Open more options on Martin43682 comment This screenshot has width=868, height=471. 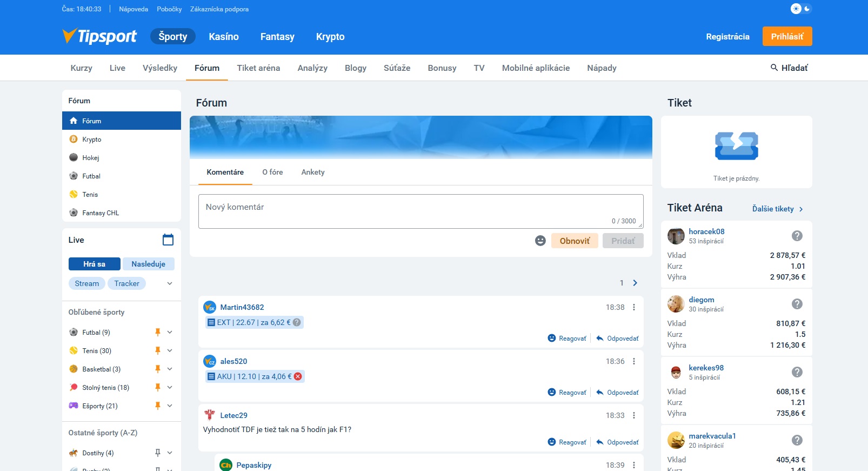[634, 307]
